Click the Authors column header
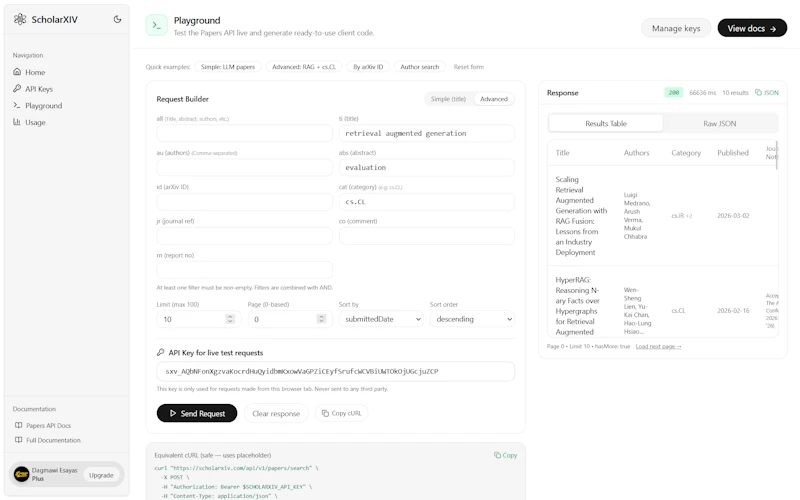 636,153
